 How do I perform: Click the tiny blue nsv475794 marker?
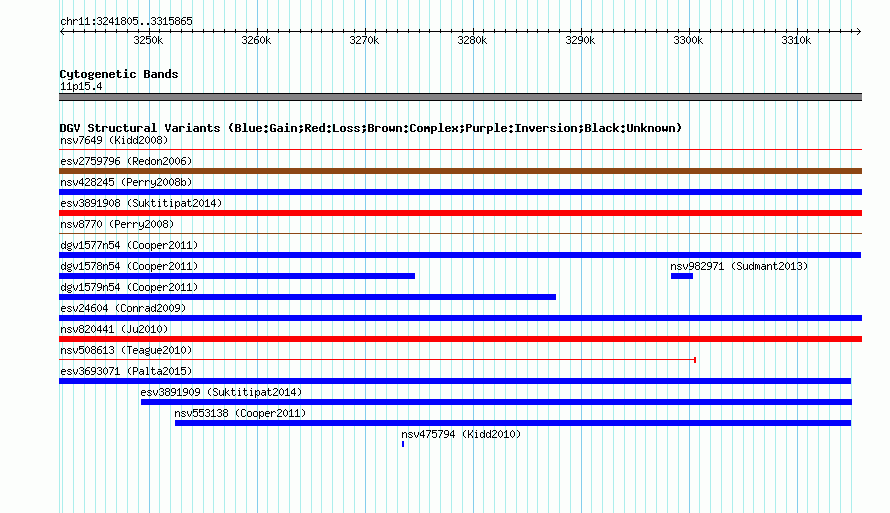(403, 444)
